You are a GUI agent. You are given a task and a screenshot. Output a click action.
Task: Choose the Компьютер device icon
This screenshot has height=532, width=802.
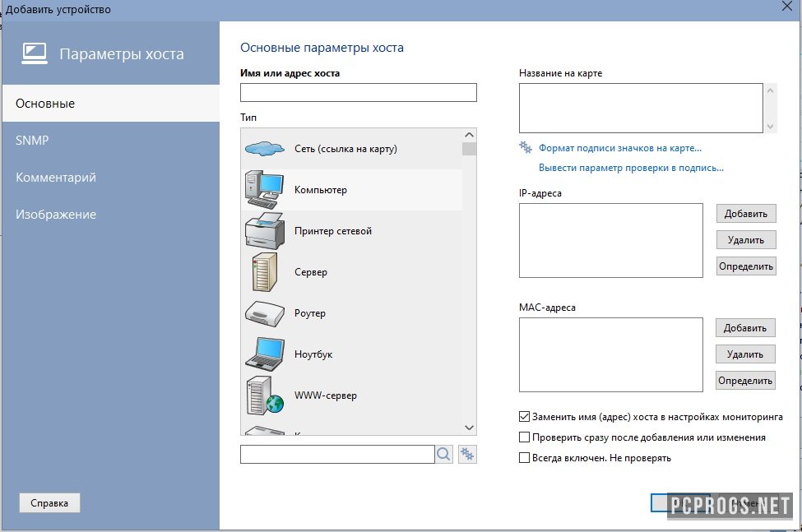point(265,190)
